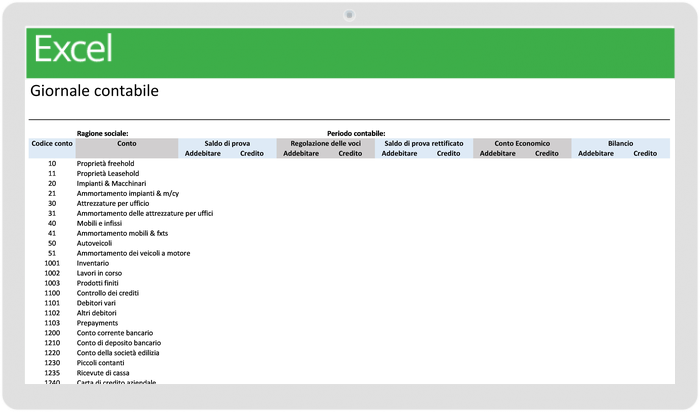700x412 pixels.
Task: Click account code 51
Action: click(x=52, y=253)
